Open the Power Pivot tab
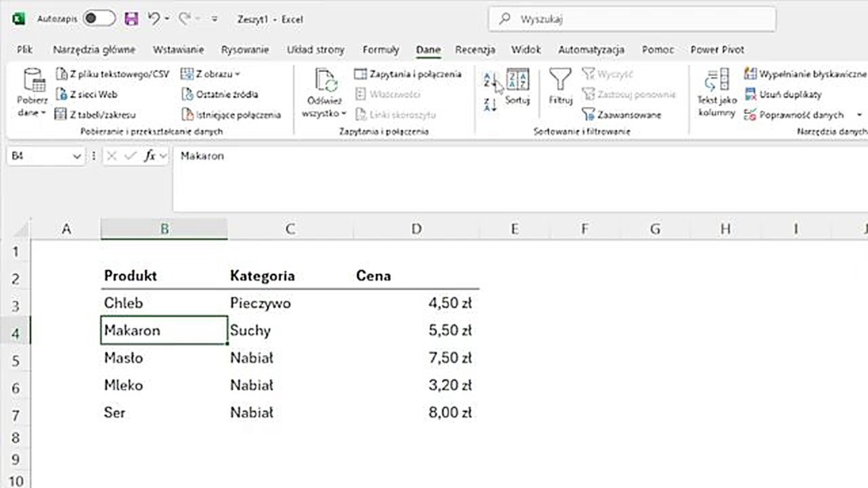 (717, 49)
